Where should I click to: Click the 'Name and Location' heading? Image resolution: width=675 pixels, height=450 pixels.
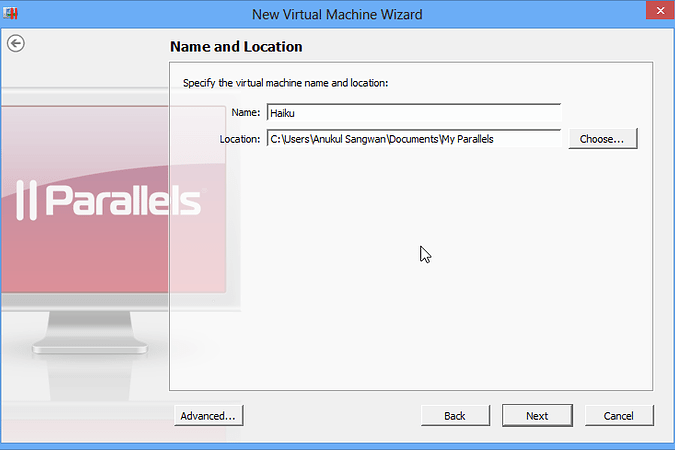(236, 47)
